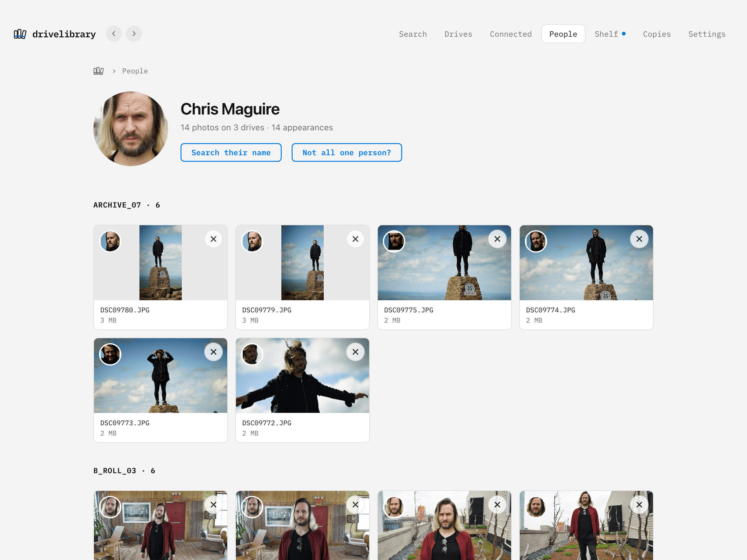
Task: Switch to the Connected tab
Action: coord(511,34)
